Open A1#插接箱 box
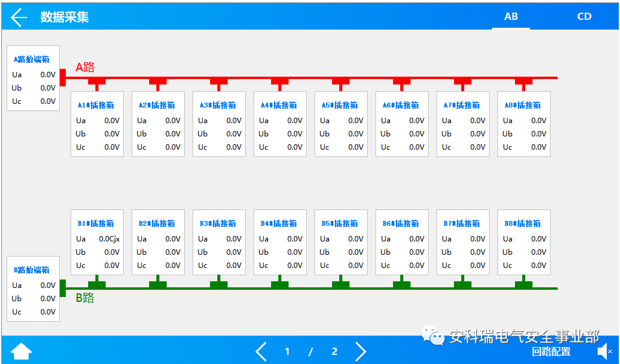The height and width of the screenshot is (364, 620). [x=97, y=124]
